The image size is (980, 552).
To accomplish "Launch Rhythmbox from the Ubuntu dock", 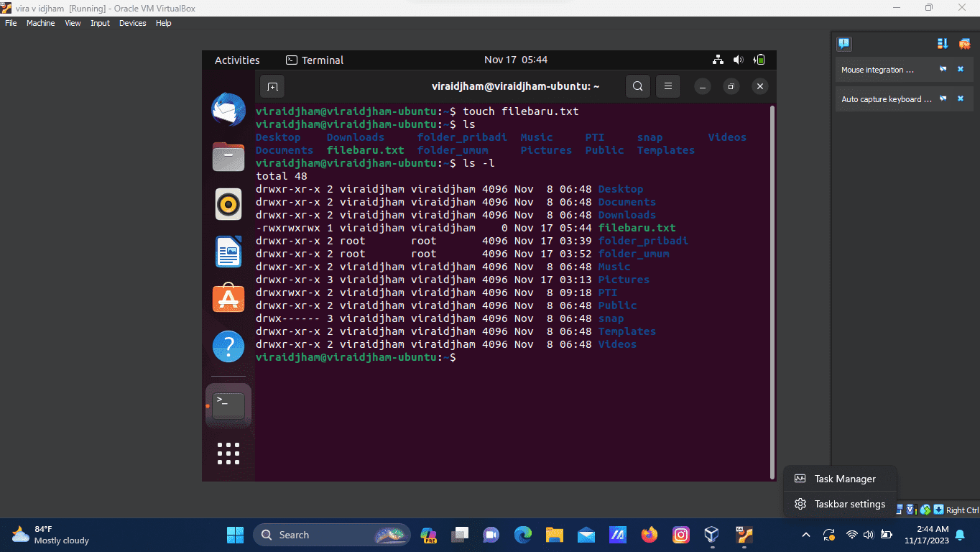I will 228,204.
